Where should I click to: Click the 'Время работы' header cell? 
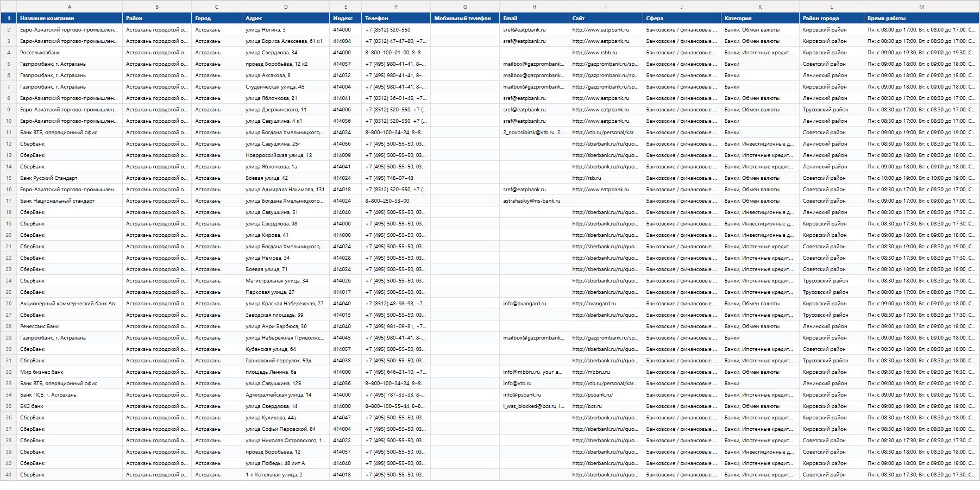click(x=921, y=18)
